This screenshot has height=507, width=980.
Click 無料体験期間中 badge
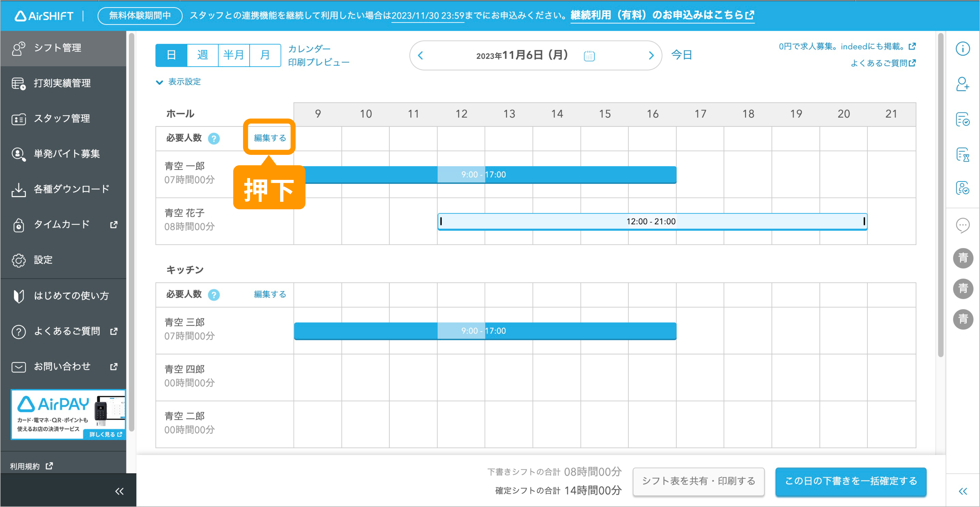(x=140, y=16)
